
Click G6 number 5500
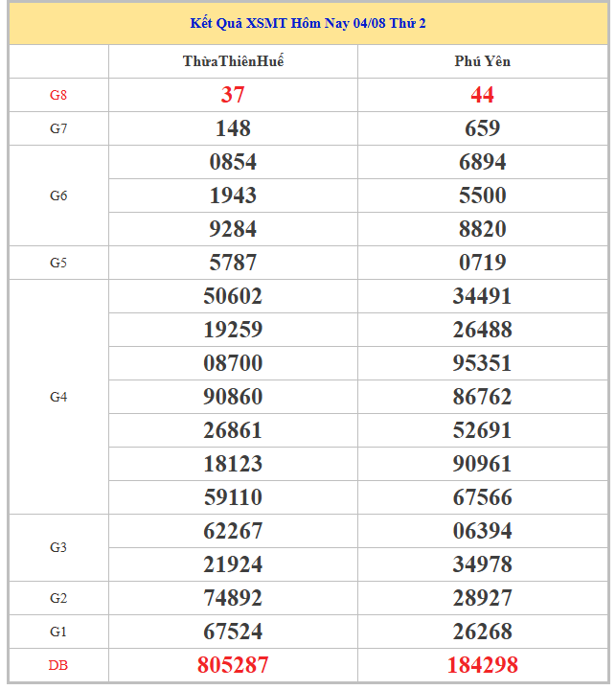point(482,195)
